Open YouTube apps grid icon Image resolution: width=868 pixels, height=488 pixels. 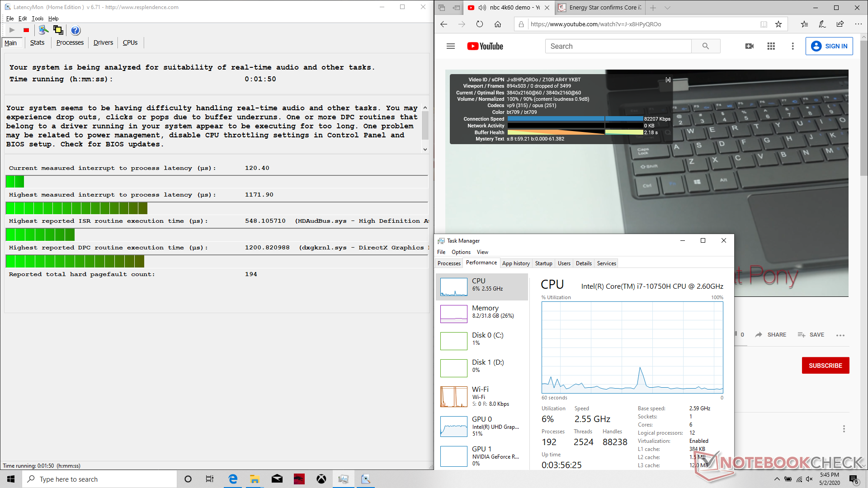(x=771, y=46)
